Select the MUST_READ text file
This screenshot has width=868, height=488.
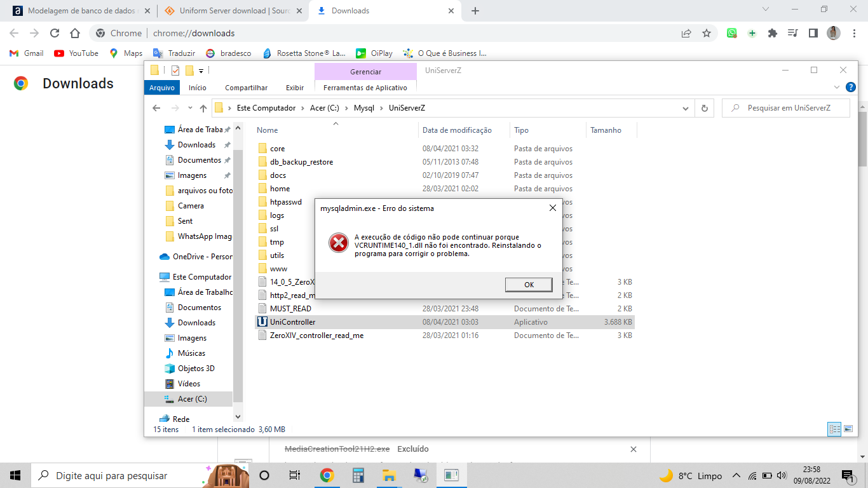pos(445,308)
